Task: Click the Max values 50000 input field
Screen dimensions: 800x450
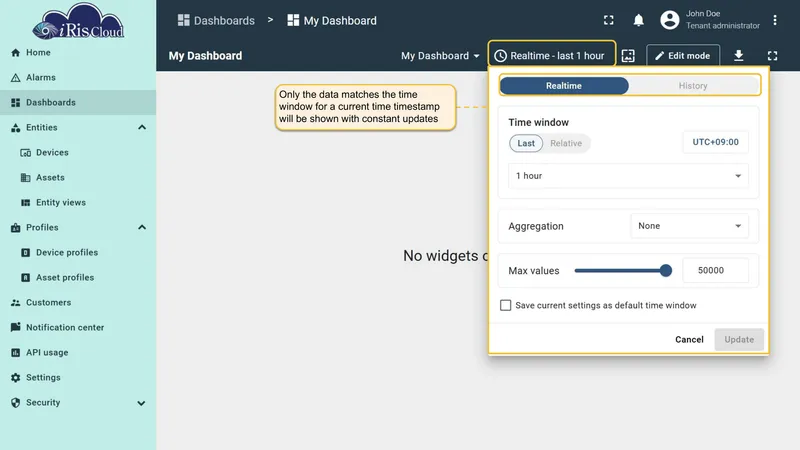Action: [715, 270]
